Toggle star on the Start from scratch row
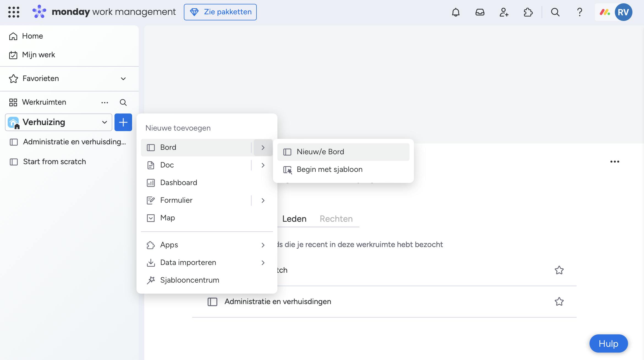644x360 pixels. pos(559,270)
